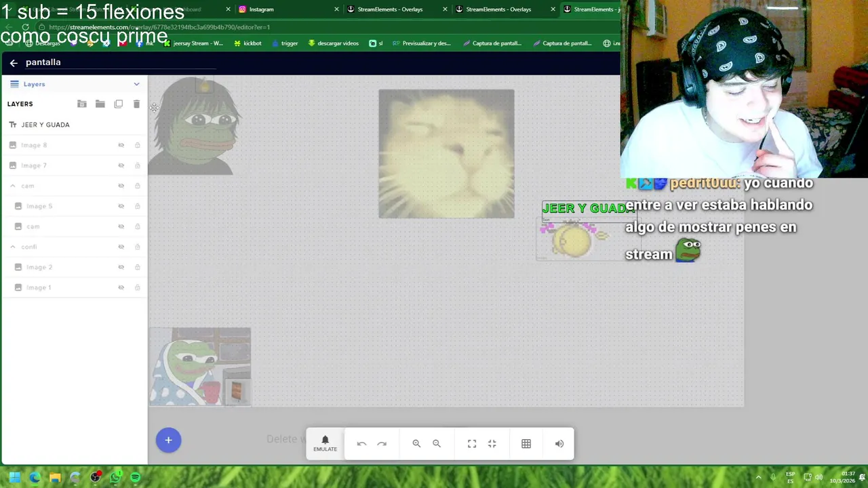Toggle visibility of Image 5 layer

tap(121, 206)
